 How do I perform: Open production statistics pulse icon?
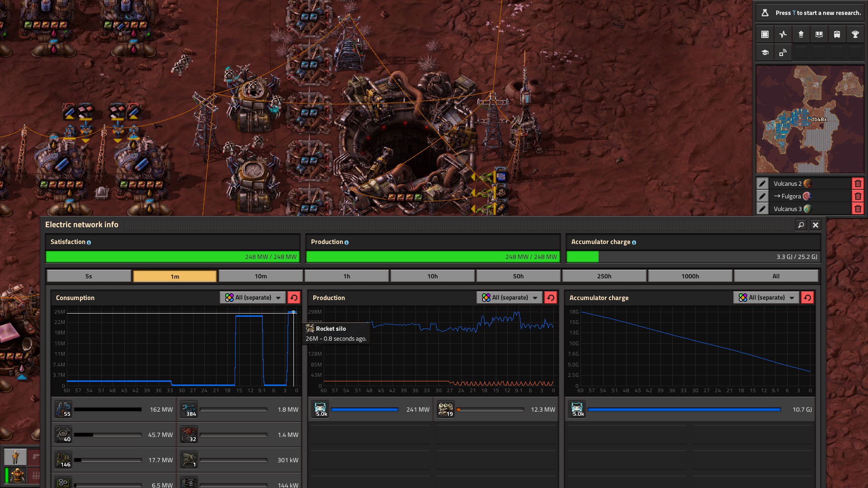coord(783,34)
